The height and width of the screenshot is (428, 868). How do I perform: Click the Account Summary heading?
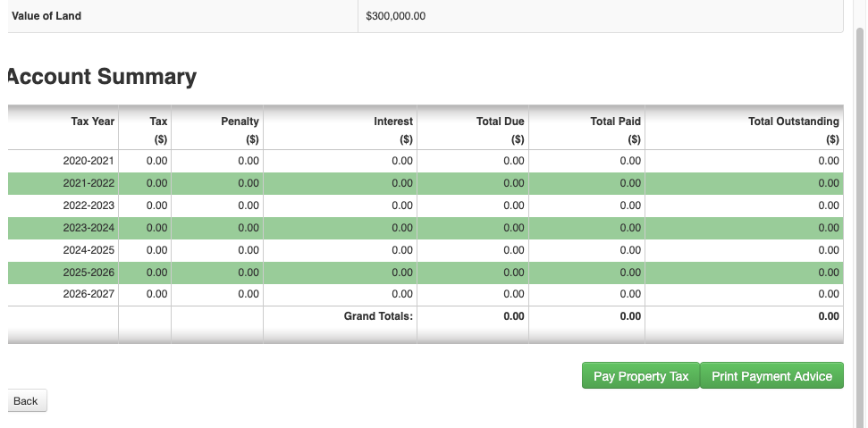click(x=101, y=76)
